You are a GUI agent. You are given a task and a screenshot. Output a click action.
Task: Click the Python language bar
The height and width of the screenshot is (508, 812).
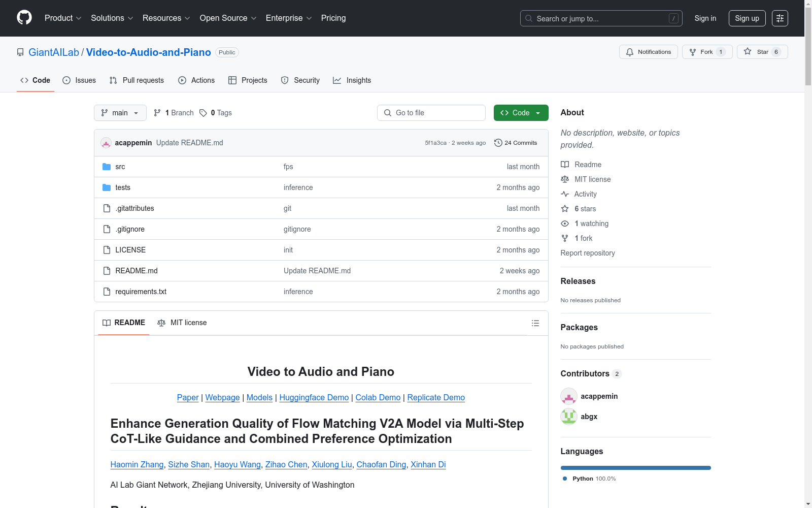(x=636, y=468)
